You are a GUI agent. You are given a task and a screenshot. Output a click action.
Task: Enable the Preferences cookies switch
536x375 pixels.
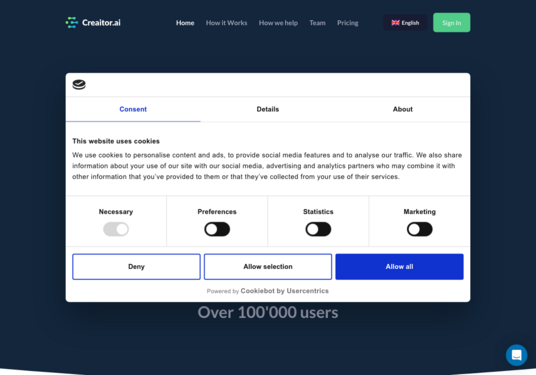click(x=217, y=229)
